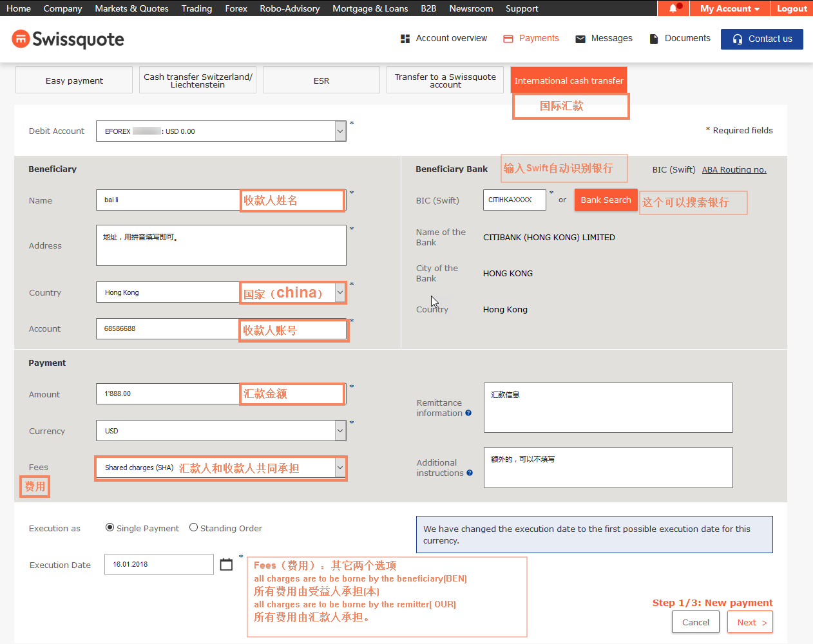This screenshot has width=813, height=644.
Task: Open the Newsroom menu item
Action: coord(471,8)
